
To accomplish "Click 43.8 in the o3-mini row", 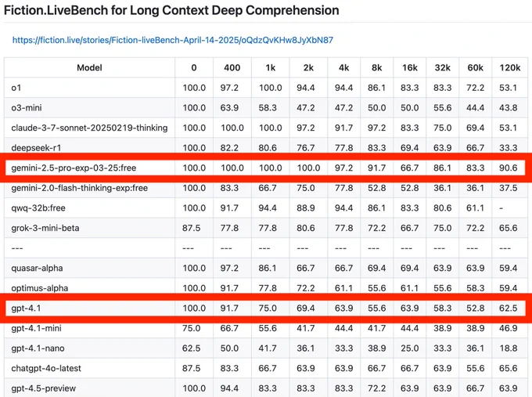I will 508,107.
